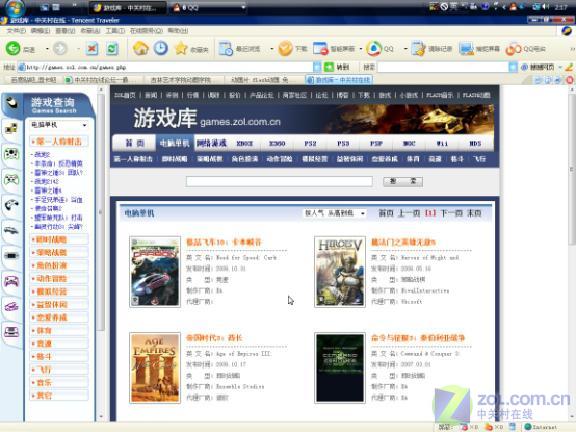
Task: Click the game search text field
Action: (279, 181)
